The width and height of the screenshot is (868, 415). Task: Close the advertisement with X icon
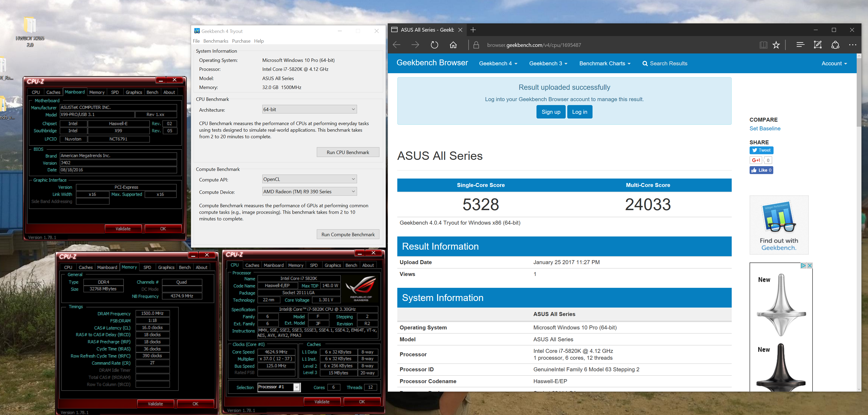809,266
